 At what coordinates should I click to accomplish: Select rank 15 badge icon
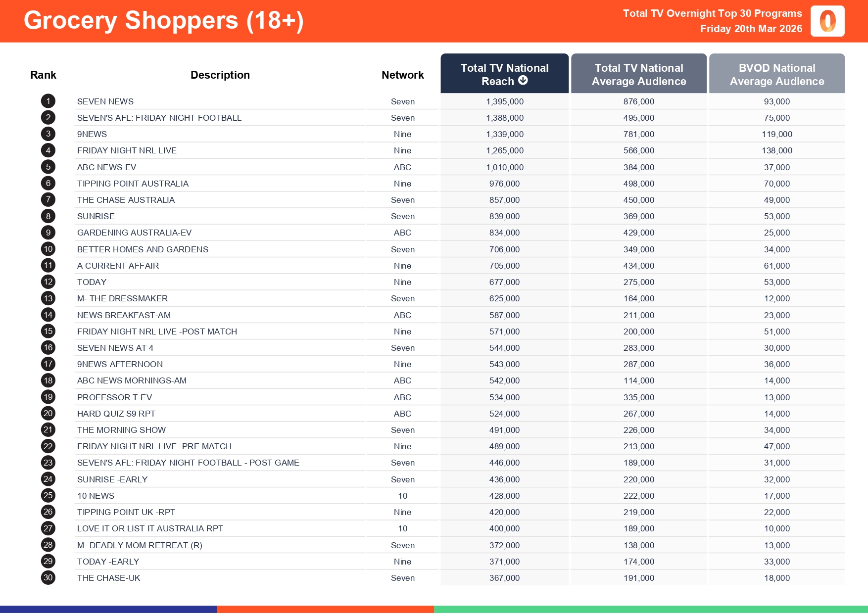point(48,331)
